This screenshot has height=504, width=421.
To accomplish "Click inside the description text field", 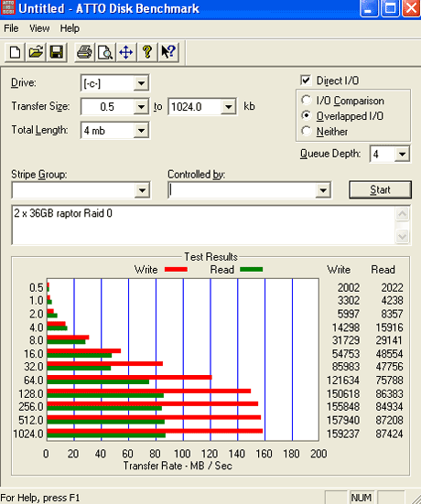I will click(x=203, y=225).
